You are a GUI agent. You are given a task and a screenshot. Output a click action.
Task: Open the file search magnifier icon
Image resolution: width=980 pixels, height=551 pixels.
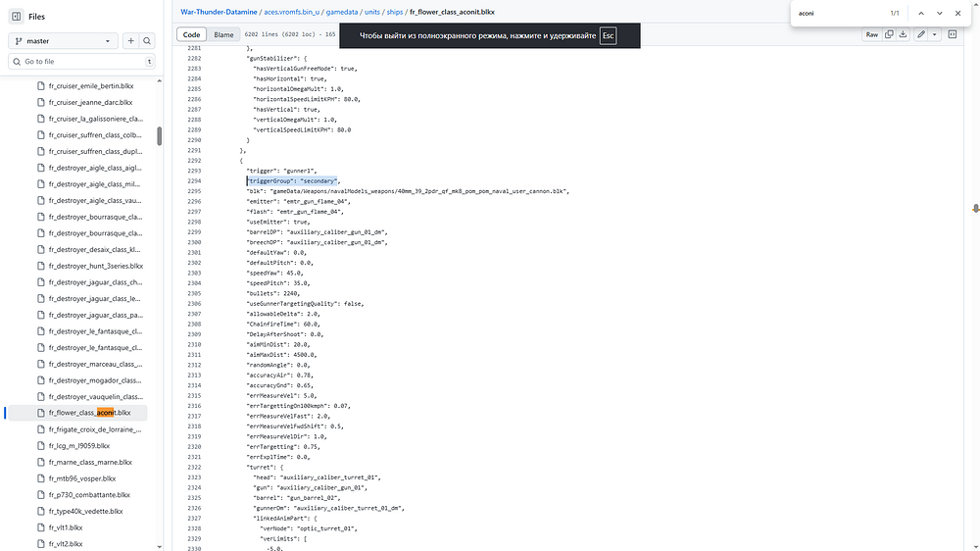[147, 41]
